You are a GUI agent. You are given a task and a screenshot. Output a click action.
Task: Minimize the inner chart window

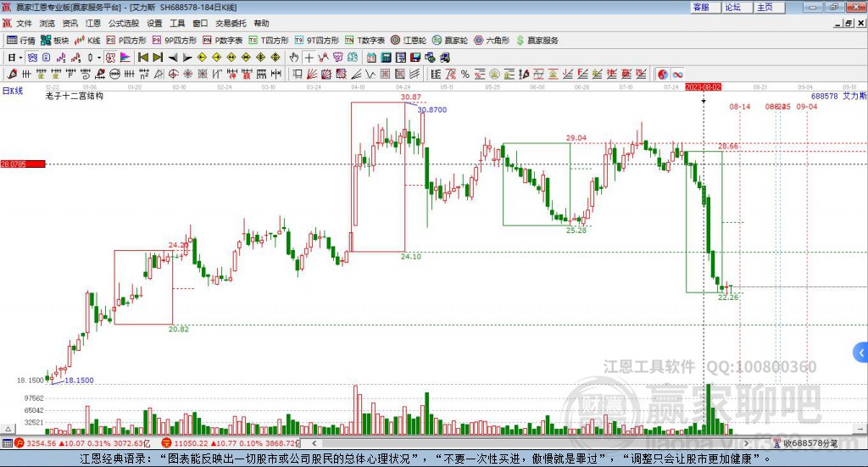point(838,23)
